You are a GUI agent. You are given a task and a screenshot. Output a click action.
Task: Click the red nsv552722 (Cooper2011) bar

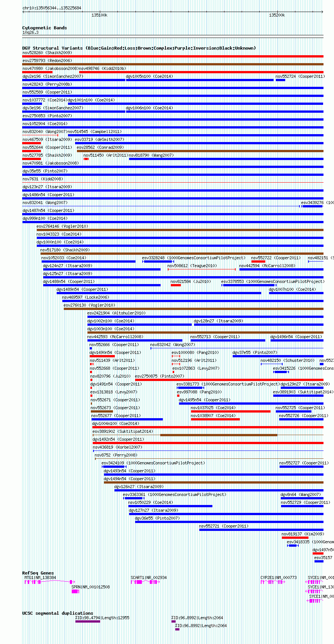(258, 262)
